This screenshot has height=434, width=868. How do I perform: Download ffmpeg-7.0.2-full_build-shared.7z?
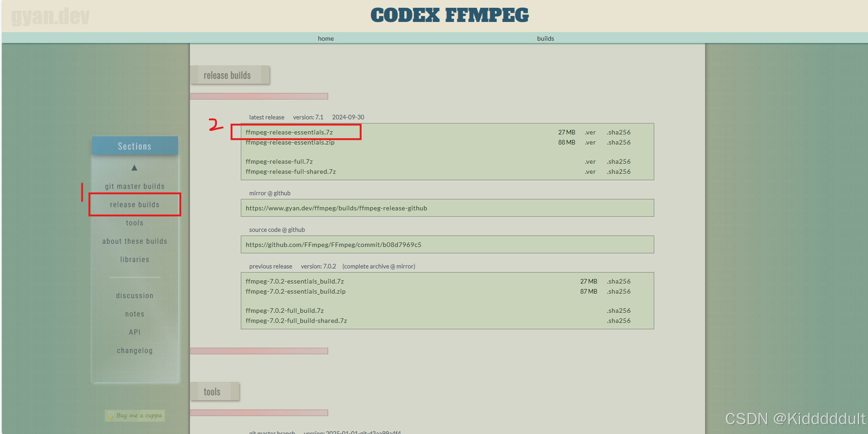pyautogui.click(x=296, y=321)
